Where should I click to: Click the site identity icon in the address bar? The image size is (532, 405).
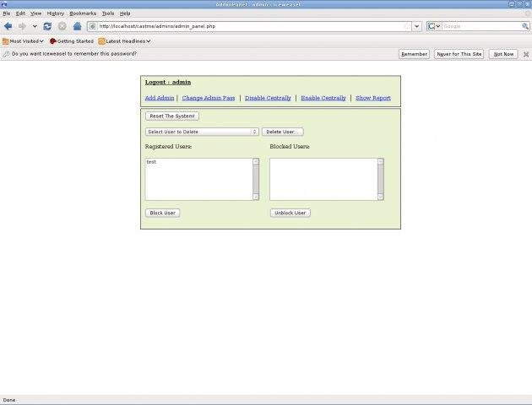point(93,26)
